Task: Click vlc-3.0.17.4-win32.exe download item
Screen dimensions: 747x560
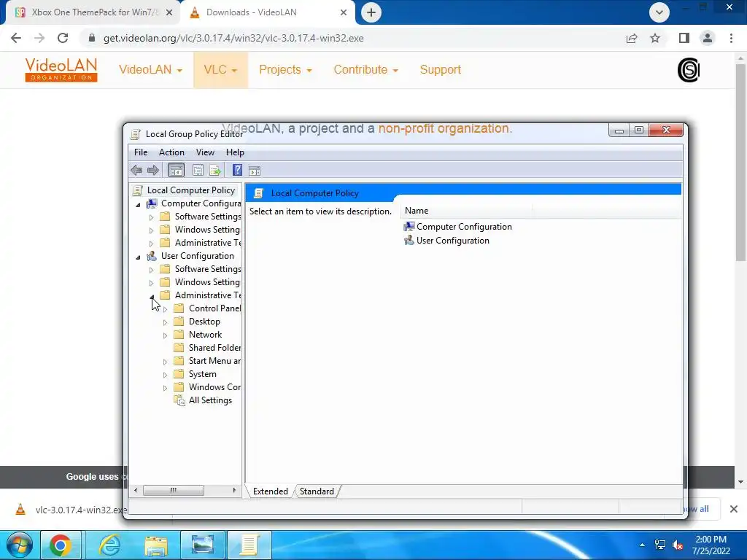Action: pos(71,510)
